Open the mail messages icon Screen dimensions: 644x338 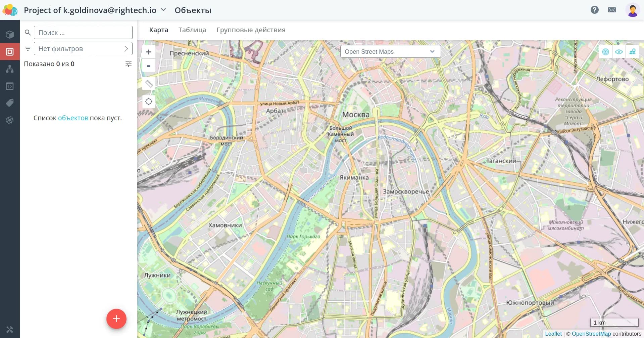612,10
